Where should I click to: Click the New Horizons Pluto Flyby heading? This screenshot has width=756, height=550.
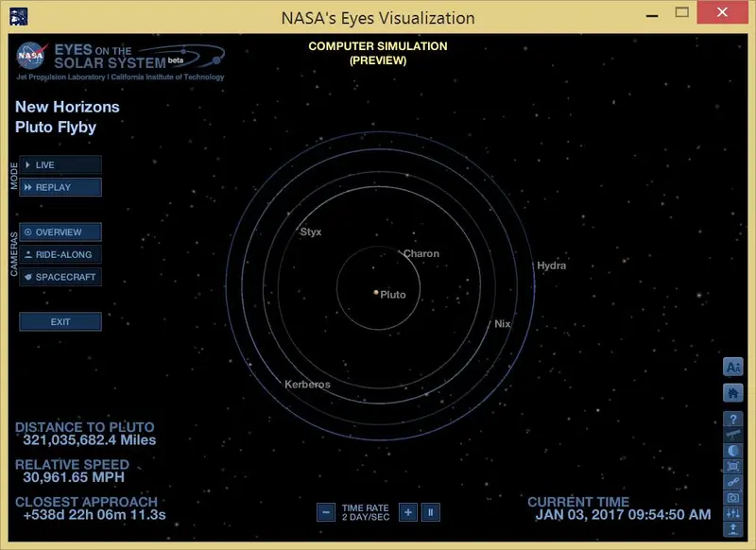[x=67, y=117]
